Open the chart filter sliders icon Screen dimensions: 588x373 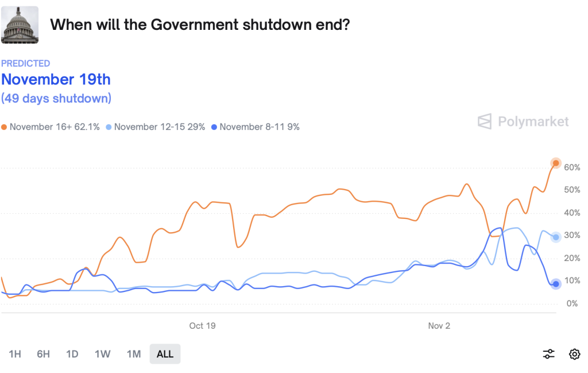549,354
